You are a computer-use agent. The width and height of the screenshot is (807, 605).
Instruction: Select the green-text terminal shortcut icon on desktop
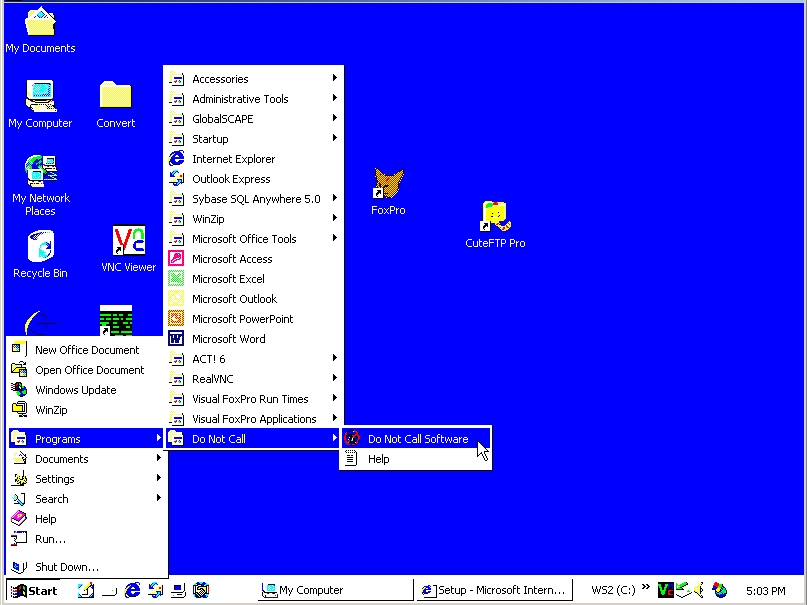116,320
